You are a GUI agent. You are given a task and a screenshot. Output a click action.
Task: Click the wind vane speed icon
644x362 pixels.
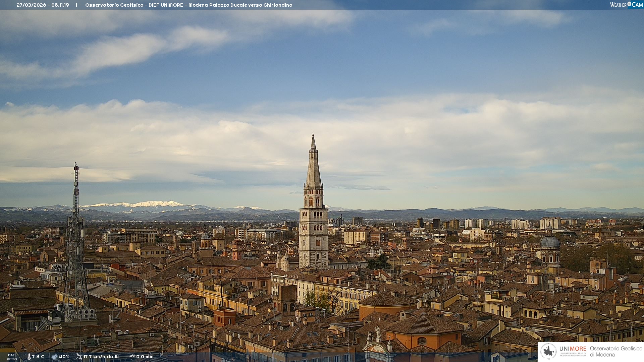pos(79,357)
